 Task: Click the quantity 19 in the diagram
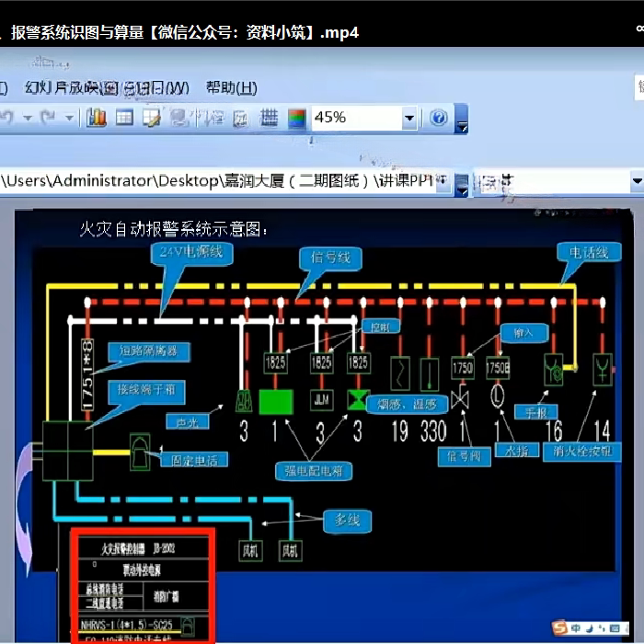point(399,431)
